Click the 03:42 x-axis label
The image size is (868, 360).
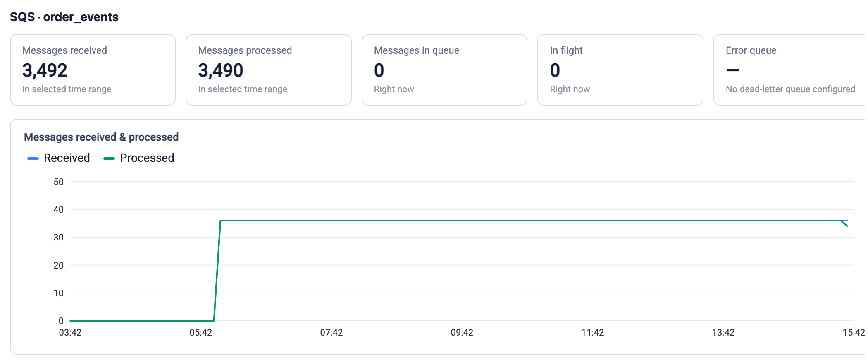pos(70,332)
